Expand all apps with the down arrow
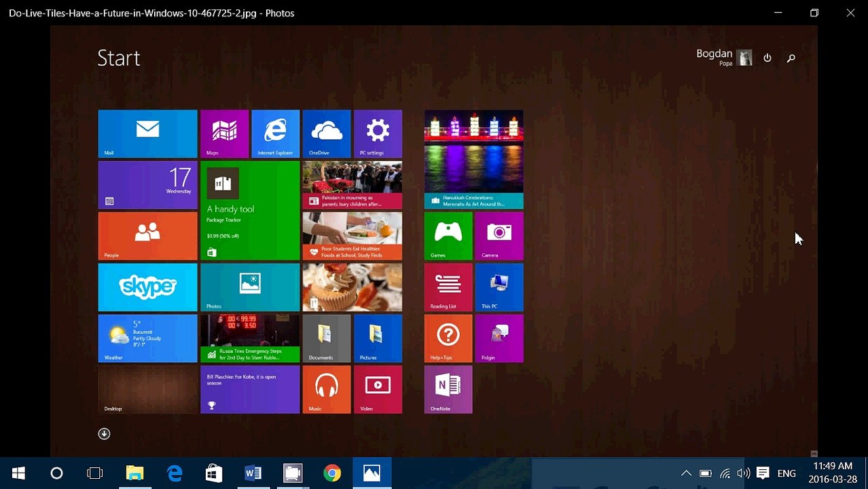Screen dimensions: 868x489 [104, 434]
